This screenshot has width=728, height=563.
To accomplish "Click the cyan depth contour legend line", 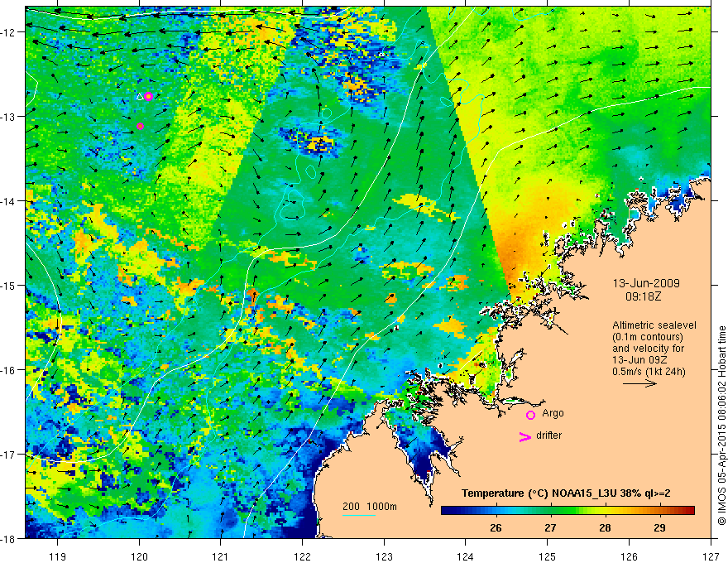I will coord(359,515).
